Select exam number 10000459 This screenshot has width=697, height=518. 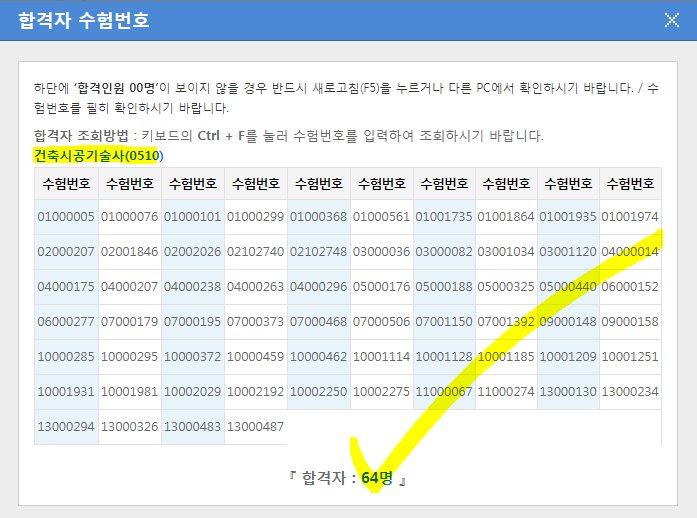[256, 357]
